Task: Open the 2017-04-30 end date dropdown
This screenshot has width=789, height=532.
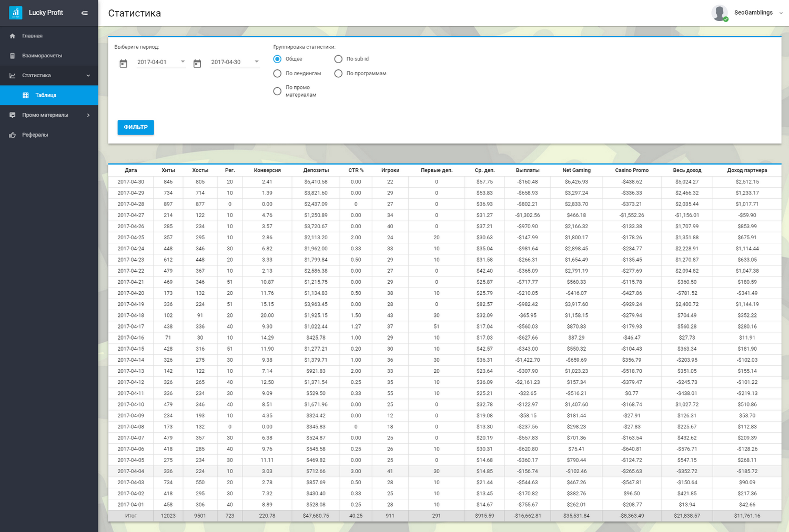Action: [235, 62]
